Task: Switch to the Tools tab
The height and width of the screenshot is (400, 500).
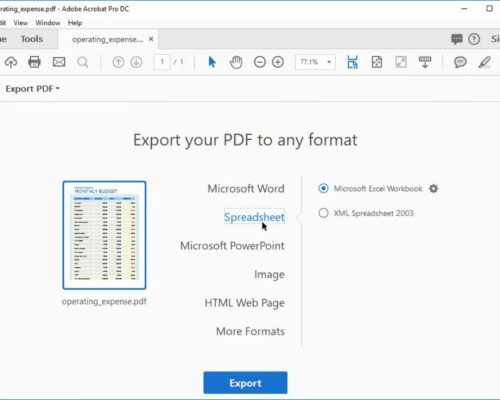Action: [32, 39]
